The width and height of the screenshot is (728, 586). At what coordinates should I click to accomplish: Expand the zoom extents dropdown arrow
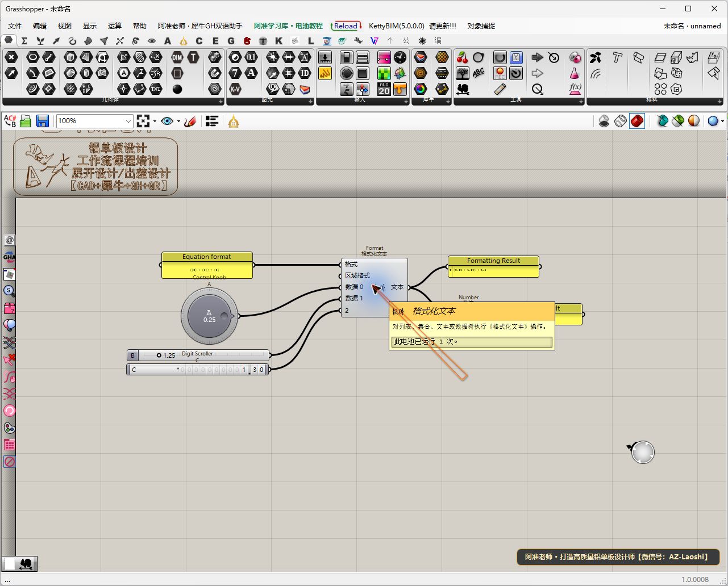click(x=155, y=121)
